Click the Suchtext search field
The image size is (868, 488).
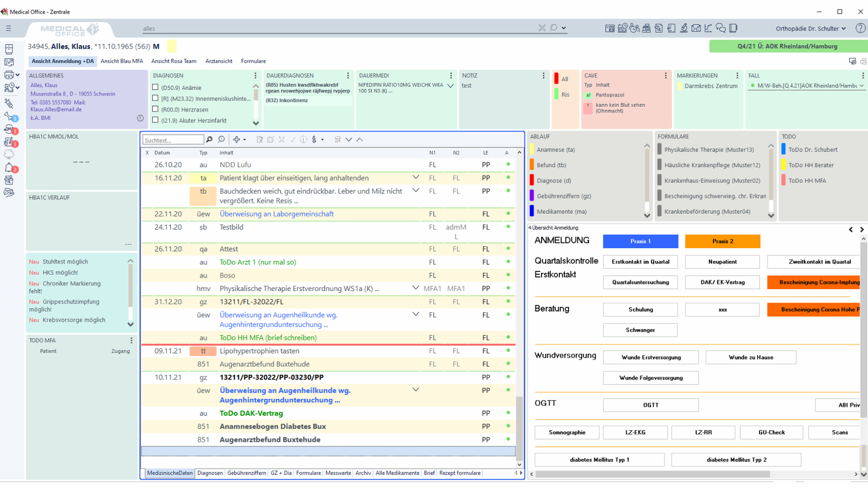173,140
